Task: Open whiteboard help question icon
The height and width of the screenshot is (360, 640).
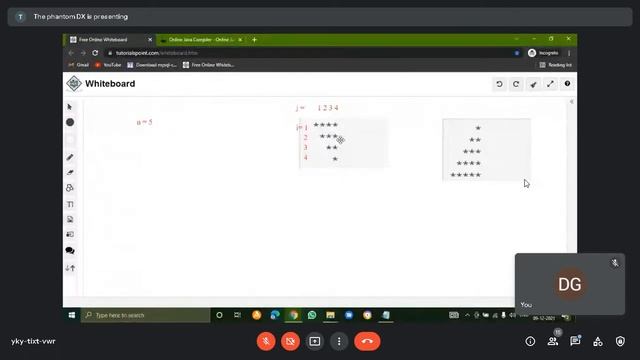Action: point(567,84)
